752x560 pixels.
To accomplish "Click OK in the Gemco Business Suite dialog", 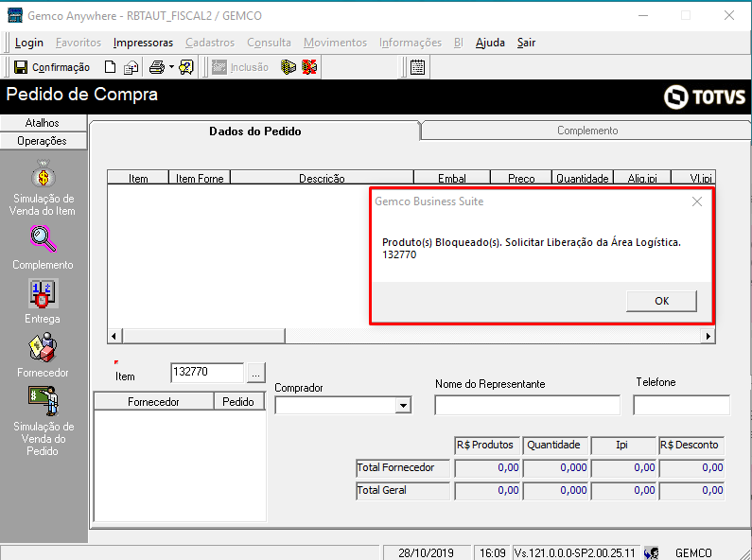I will tap(661, 301).
